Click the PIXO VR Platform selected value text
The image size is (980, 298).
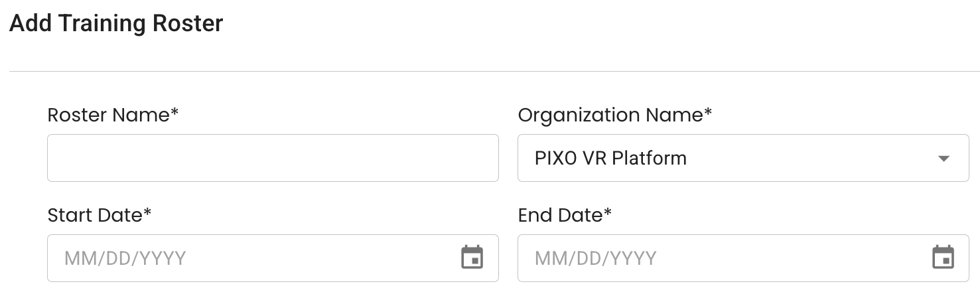coord(610,159)
